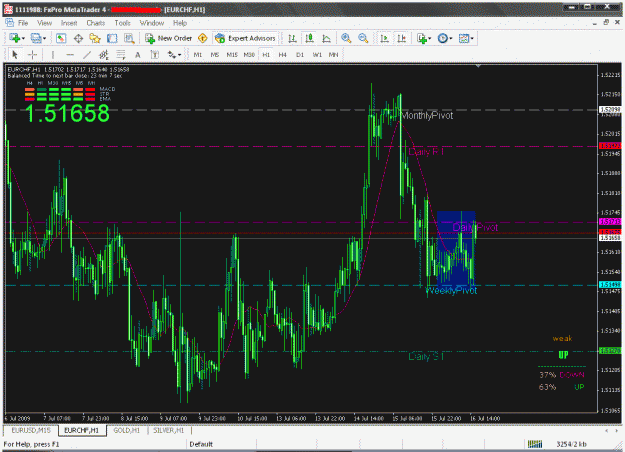This screenshot has width=625, height=452.
Task: Switch to M30 timeframe
Action: tap(249, 55)
